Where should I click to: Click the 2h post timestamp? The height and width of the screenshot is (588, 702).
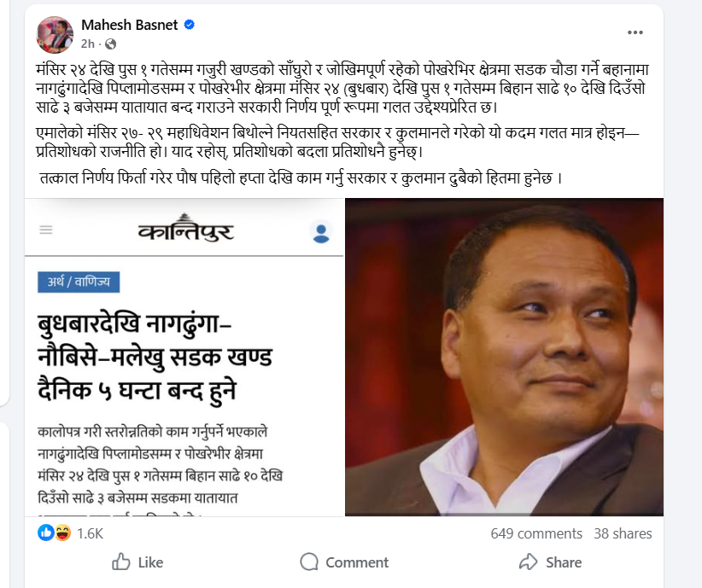pyautogui.click(x=87, y=44)
